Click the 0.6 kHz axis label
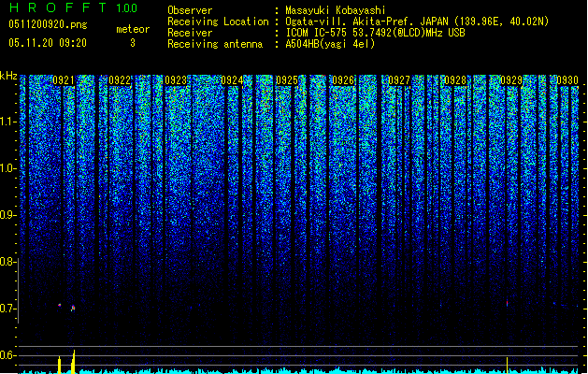Screen dimensions: 588x374 (x=7, y=355)
